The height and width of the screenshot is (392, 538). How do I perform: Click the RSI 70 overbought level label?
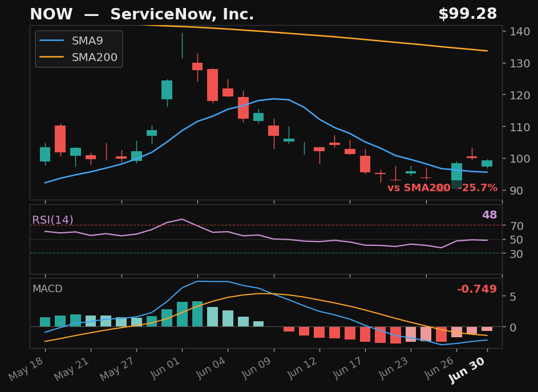(x=517, y=226)
